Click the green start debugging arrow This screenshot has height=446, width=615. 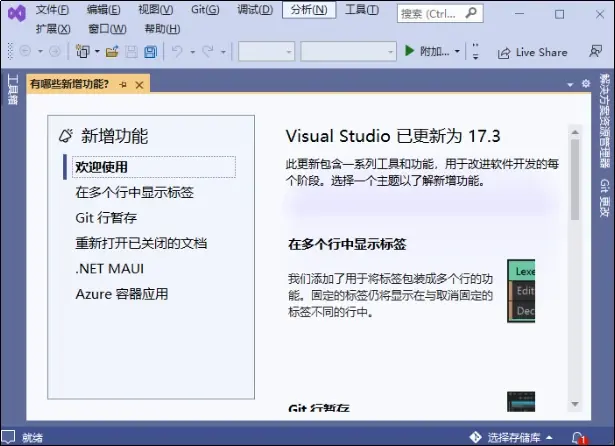click(x=409, y=51)
